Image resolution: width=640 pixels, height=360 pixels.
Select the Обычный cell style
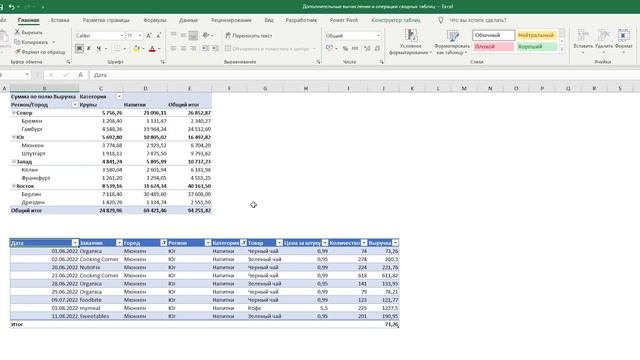pos(493,36)
